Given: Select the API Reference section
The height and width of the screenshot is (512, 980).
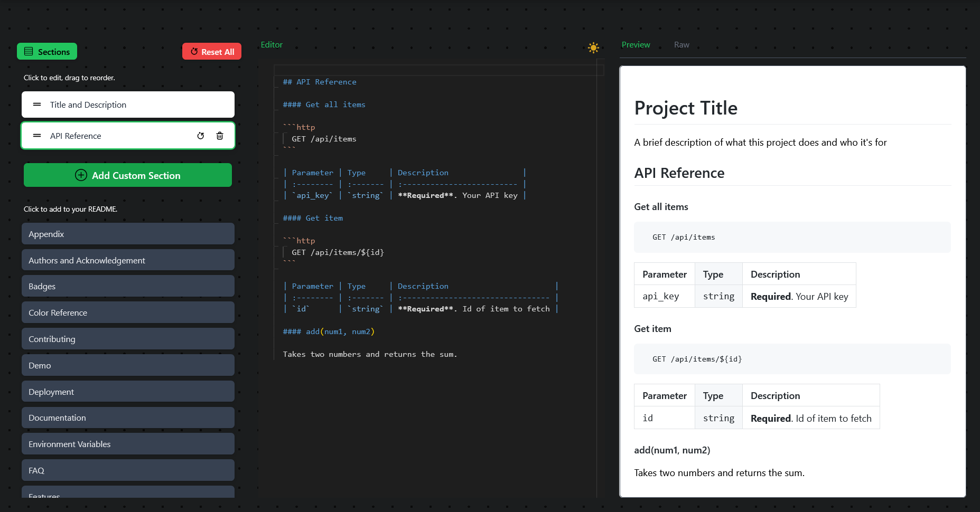Looking at the screenshot, I should point(128,136).
